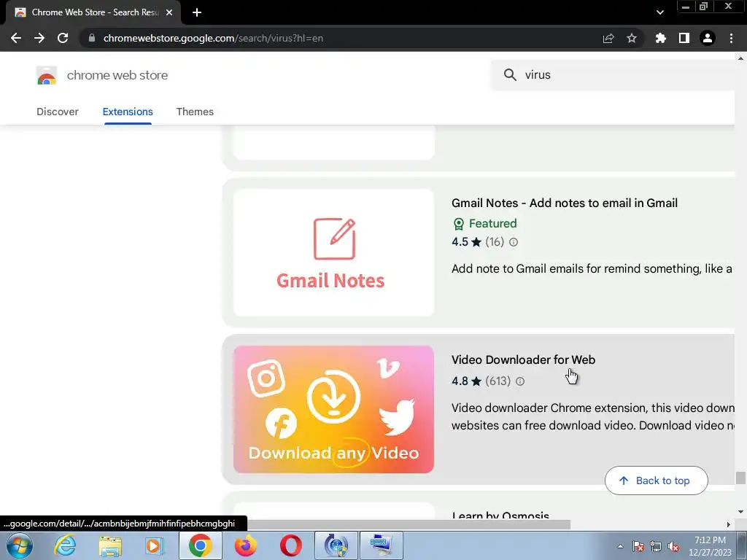Open the Chrome profile avatar
The image size is (747, 560).
pyautogui.click(x=708, y=38)
